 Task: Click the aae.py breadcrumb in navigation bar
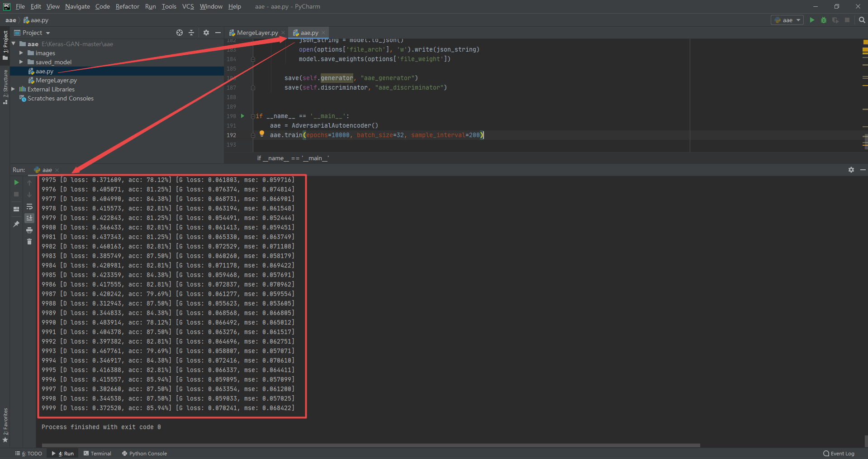pos(36,20)
